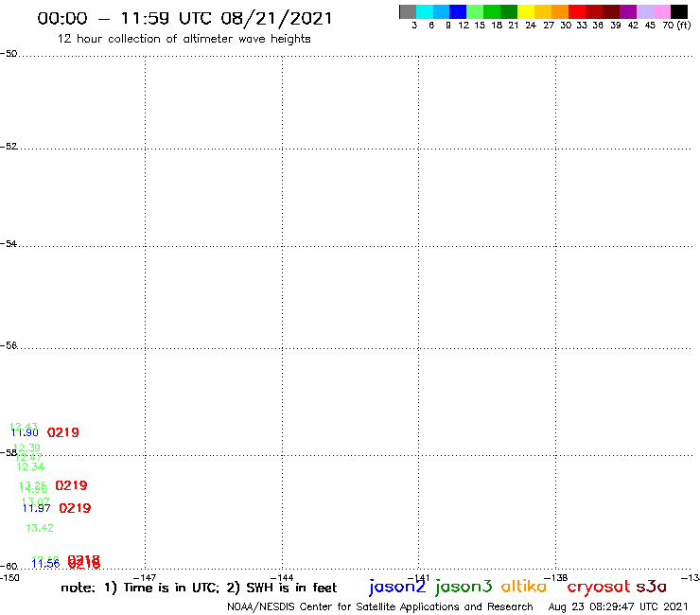Screen dimensions: 700x615
Task: Select the purple swatch left of 42
Action: pos(628,11)
